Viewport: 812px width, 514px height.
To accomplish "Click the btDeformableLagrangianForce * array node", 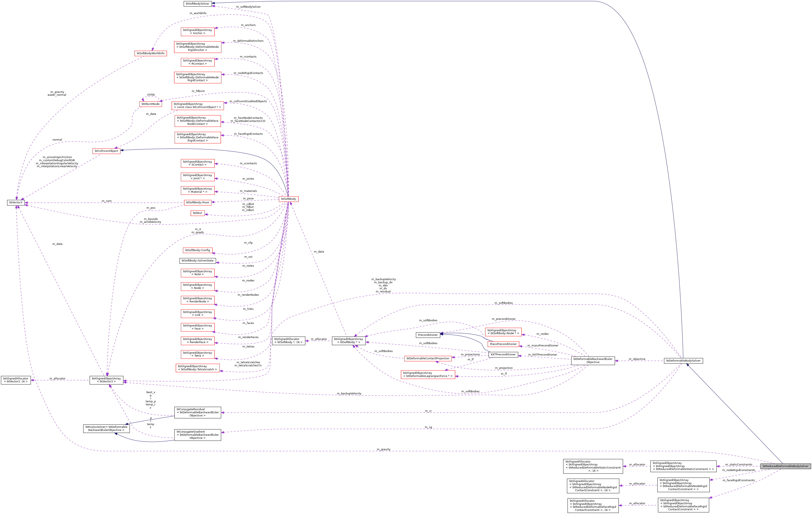I will [x=428, y=374].
